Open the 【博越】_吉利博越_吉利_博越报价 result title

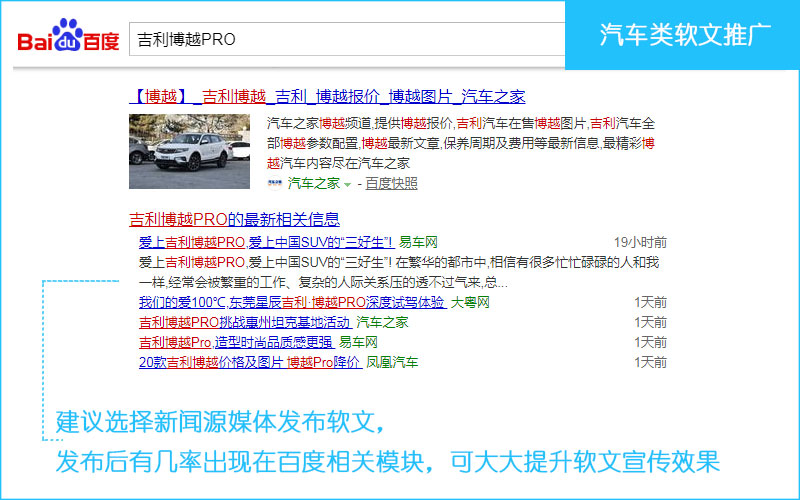coord(327,96)
